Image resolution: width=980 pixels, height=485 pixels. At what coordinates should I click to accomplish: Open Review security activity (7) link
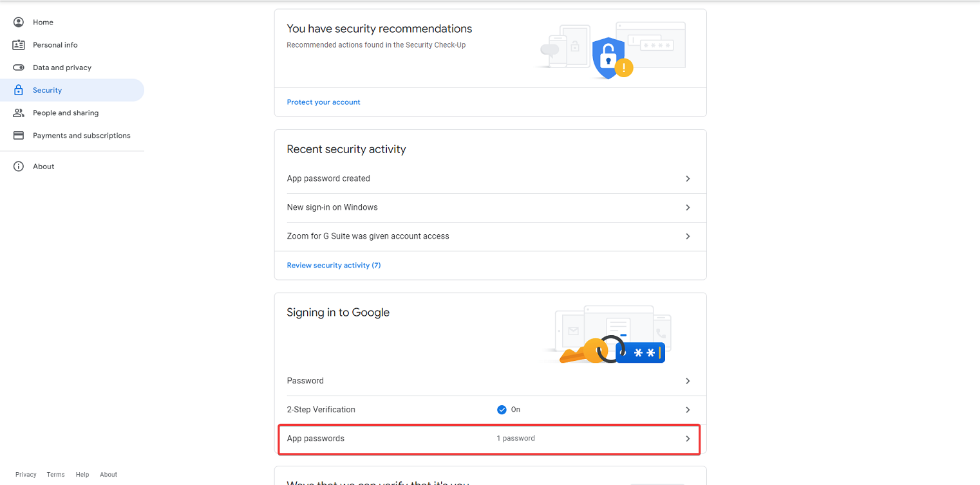pos(334,265)
